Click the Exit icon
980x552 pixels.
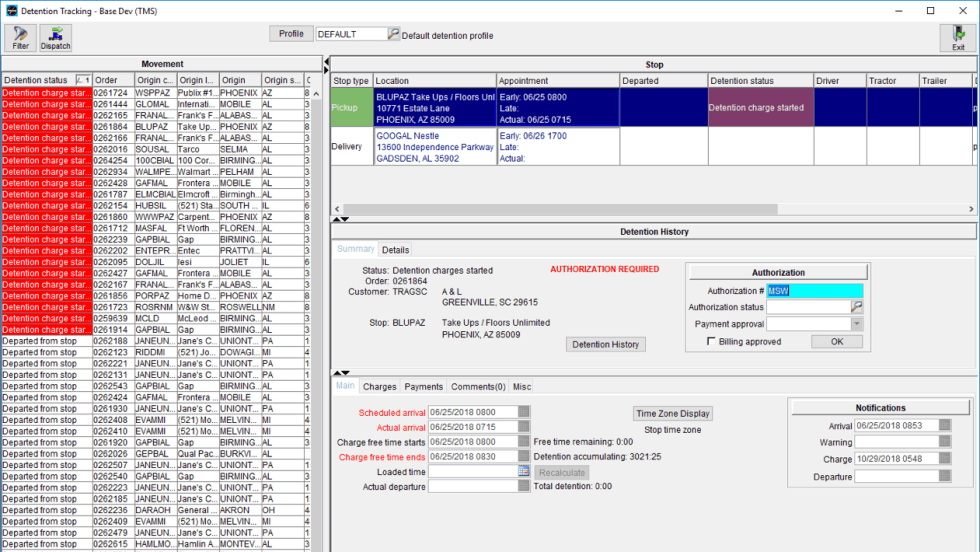pyautogui.click(x=958, y=38)
